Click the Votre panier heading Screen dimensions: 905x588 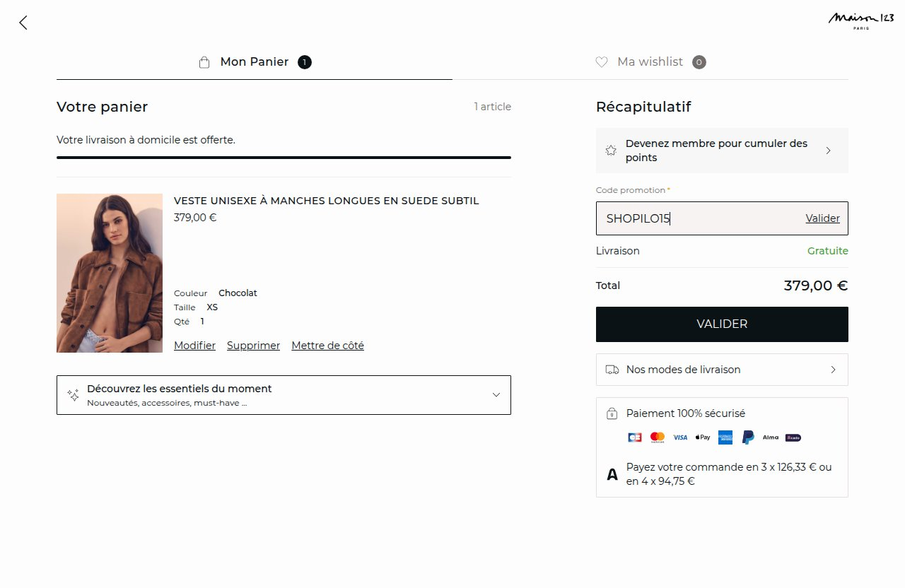click(x=102, y=107)
